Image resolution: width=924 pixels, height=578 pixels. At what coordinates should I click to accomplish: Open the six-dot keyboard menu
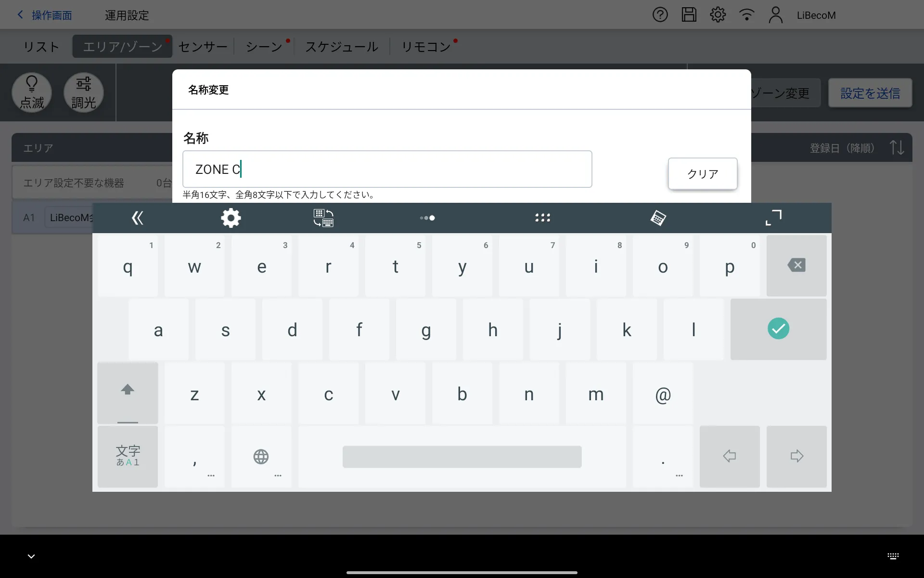(542, 218)
